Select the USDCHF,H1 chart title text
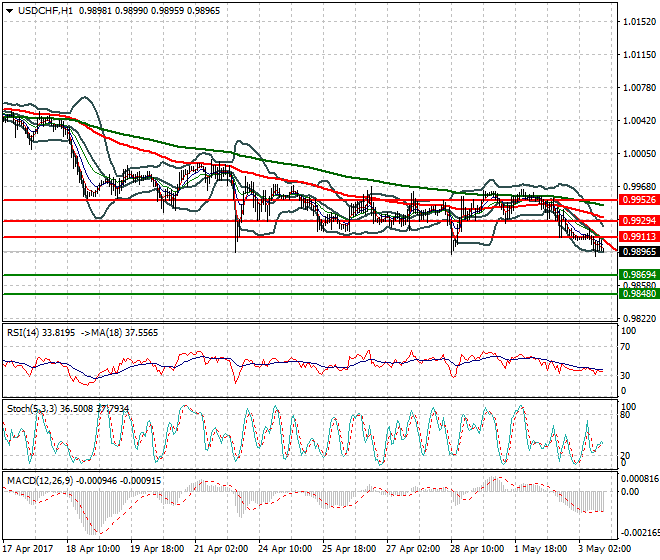The image size is (660, 560). click(x=45, y=11)
